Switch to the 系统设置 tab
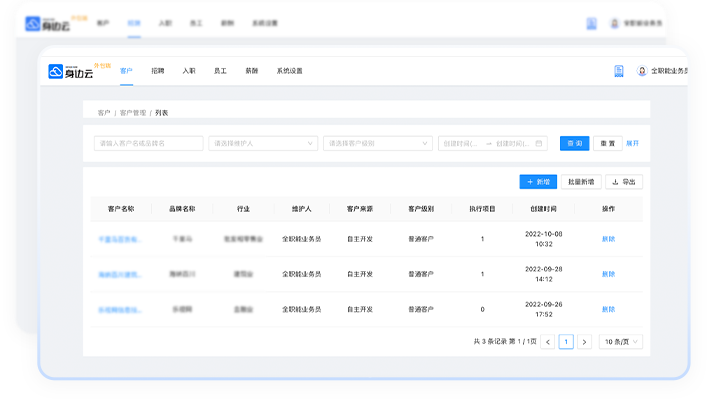 pyautogui.click(x=289, y=71)
